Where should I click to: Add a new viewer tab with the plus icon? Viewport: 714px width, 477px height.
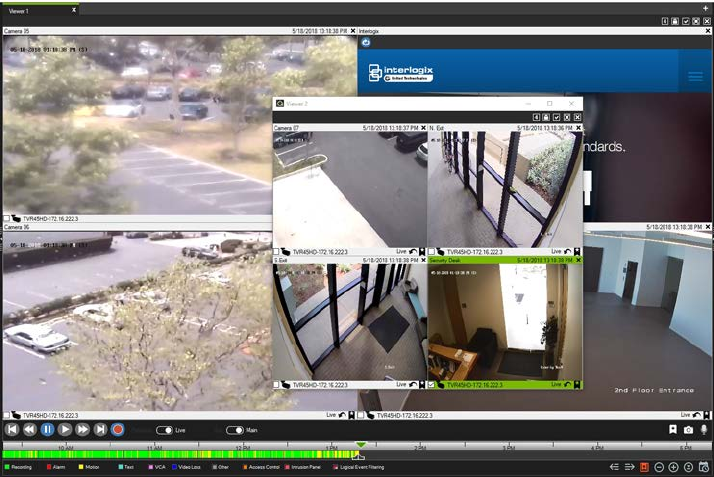(705, 9)
